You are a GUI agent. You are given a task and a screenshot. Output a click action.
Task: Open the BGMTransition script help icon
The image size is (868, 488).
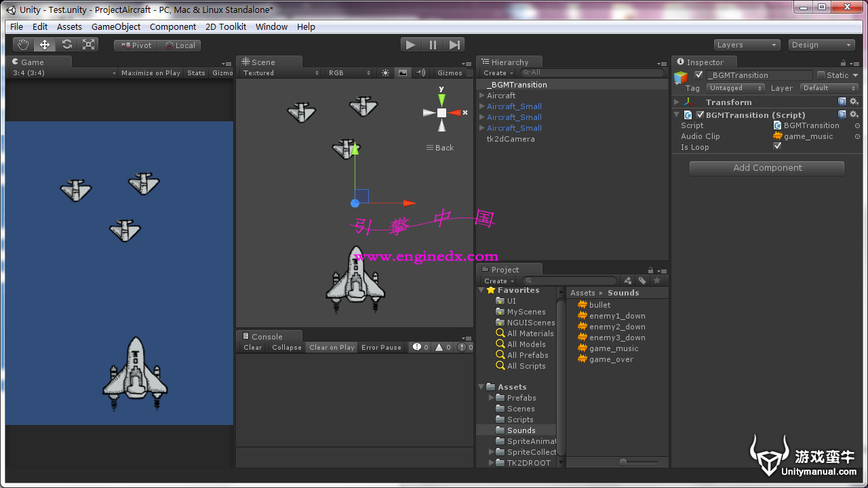click(x=842, y=115)
